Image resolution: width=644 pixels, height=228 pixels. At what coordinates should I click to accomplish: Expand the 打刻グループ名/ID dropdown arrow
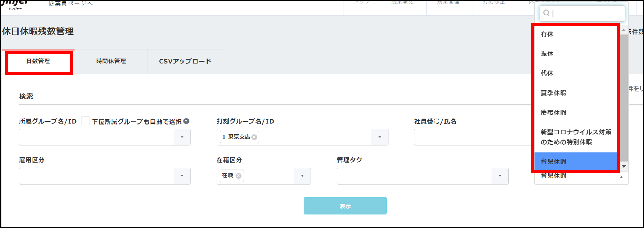380,137
